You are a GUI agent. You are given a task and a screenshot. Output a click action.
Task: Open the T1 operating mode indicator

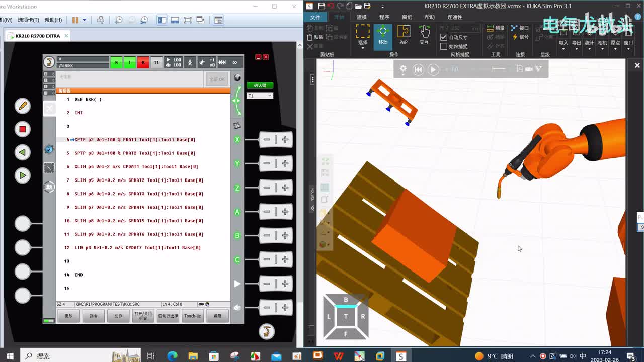tap(156, 63)
